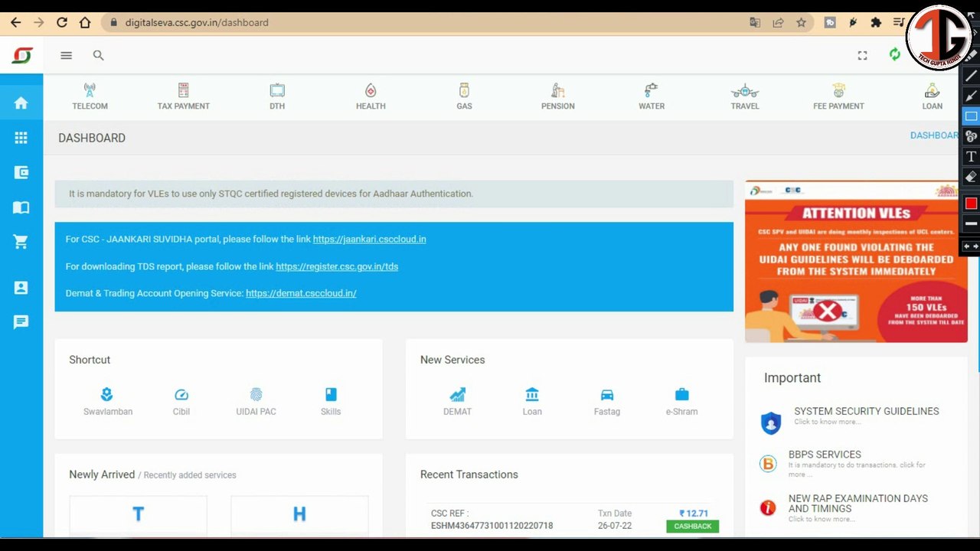Open the DEMAT new service
The height and width of the screenshot is (551, 980).
(x=457, y=401)
